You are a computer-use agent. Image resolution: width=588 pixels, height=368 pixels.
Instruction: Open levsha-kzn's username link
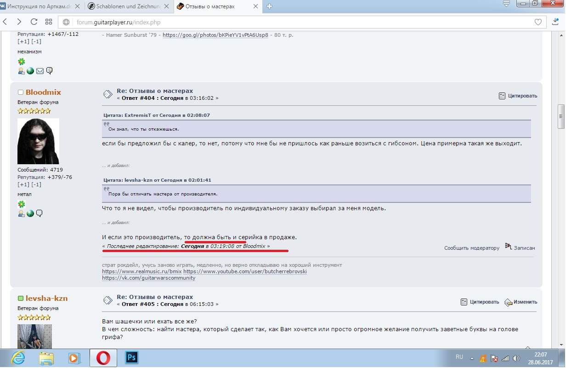[x=46, y=298]
